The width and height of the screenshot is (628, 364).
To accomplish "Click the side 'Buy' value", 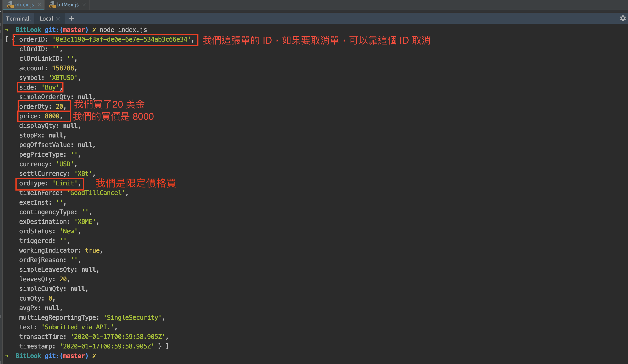I will tap(50, 87).
